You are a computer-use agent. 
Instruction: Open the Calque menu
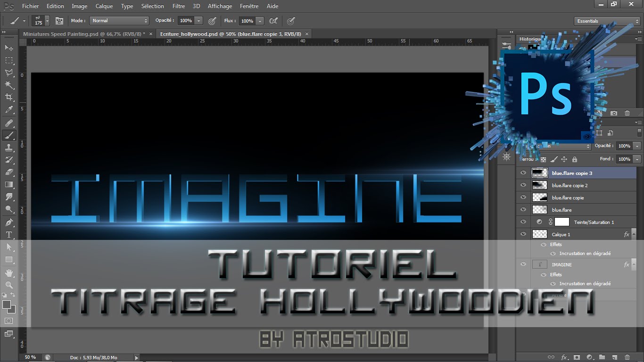[104, 6]
